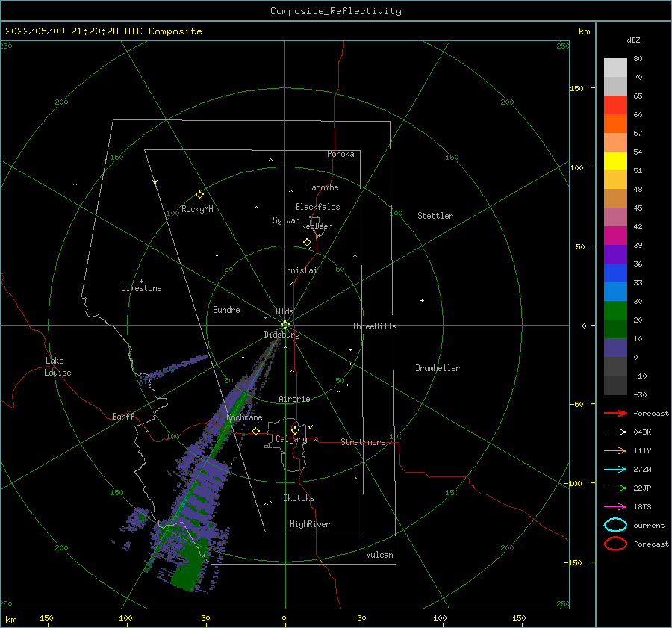Screen dimensions: 672x628
Task: Click the Lake Louise label
Action: (58, 367)
